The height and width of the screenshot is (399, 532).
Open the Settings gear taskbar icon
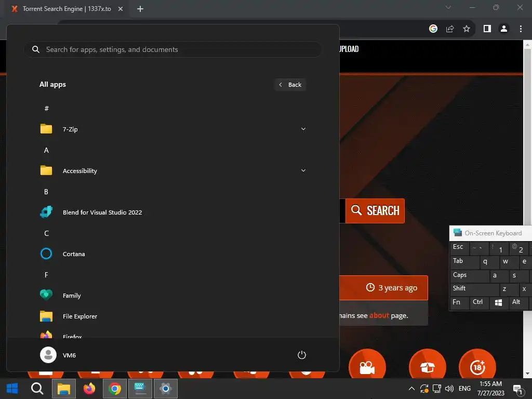pyautogui.click(x=166, y=389)
